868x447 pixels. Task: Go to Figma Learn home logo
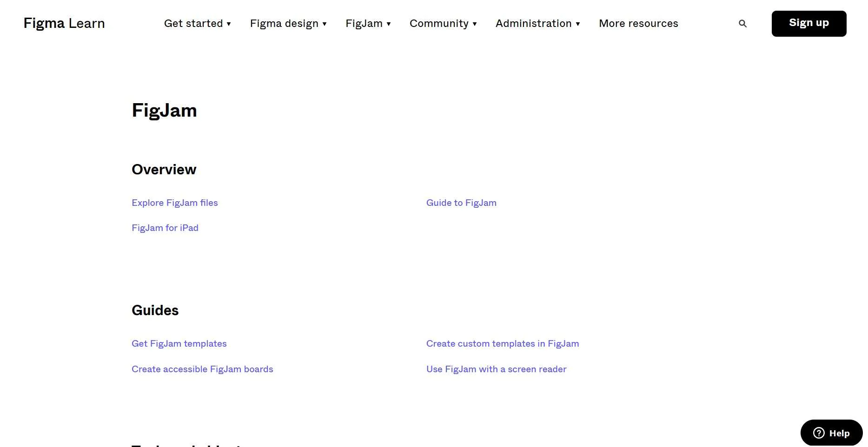click(x=64, y=23)
